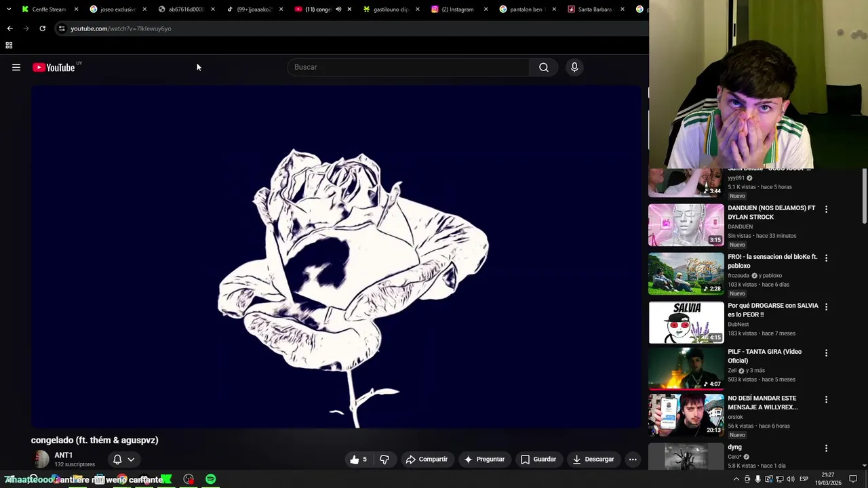
Task: Open the YouTube guide hamburger menu
Action: (x=16, y=67)
